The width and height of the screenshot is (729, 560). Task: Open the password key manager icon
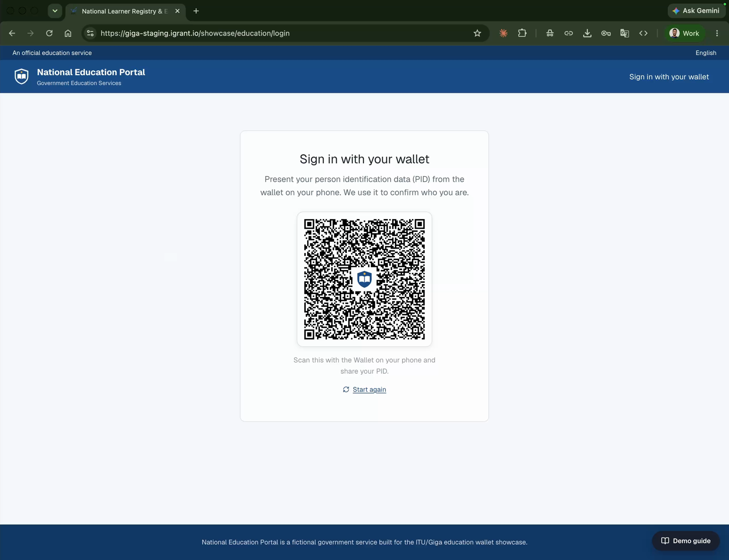606,33
